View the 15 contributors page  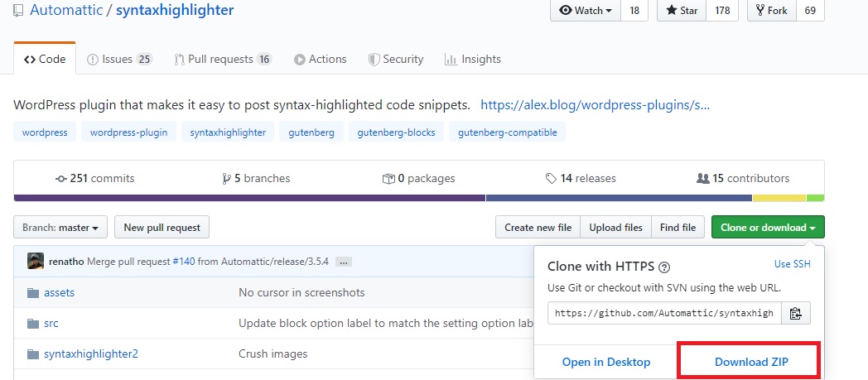(743, 178)
